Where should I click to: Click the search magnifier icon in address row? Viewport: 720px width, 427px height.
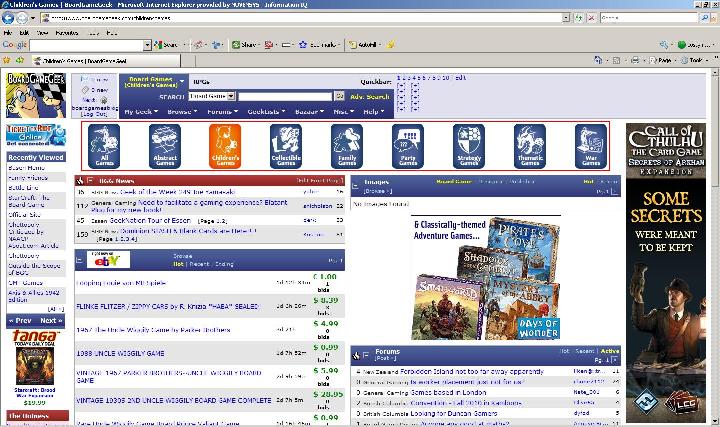point(704,18)
